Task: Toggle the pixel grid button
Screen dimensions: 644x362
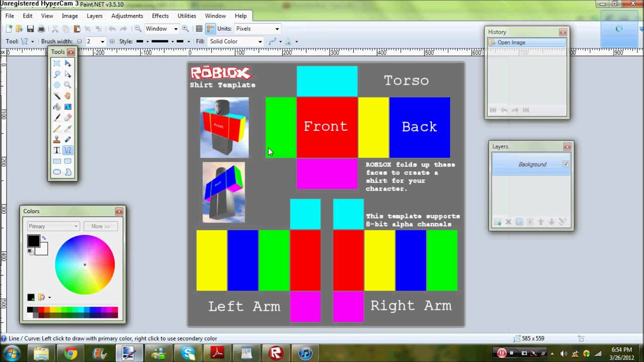Action: click(199, 29)
